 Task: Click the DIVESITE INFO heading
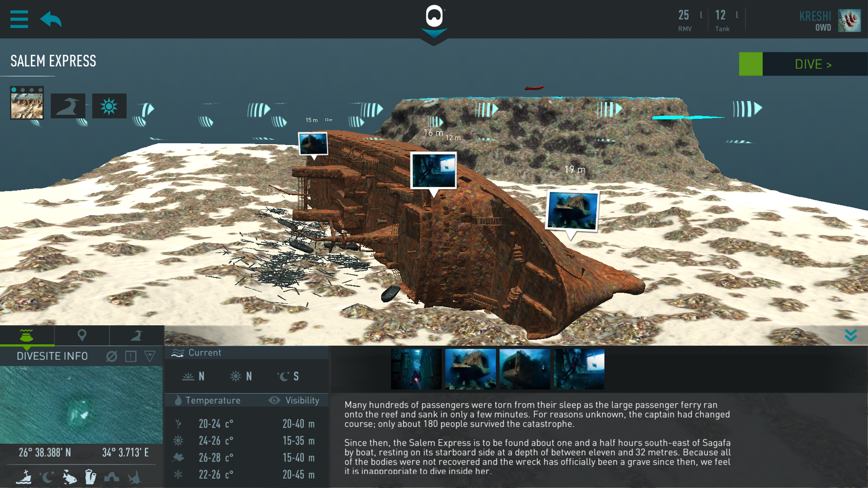click(x=52, y=357)
